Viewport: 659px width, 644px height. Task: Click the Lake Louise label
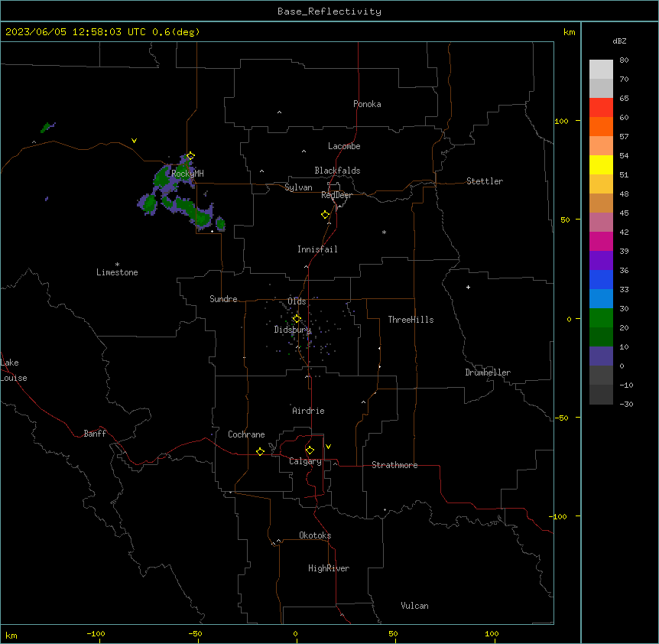[x=14, y=370]
